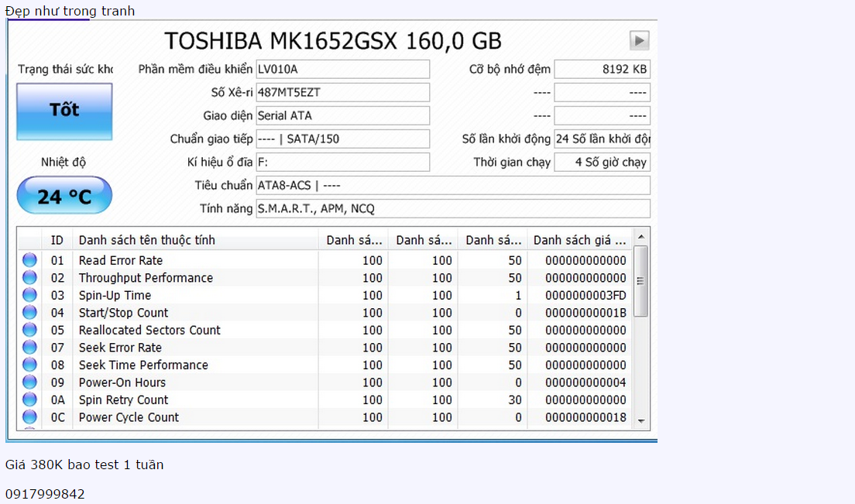Screen dimensions: 855x504
Task: Select the Reallocated Sectors Count status icon
Action: [x=29, y=330]
